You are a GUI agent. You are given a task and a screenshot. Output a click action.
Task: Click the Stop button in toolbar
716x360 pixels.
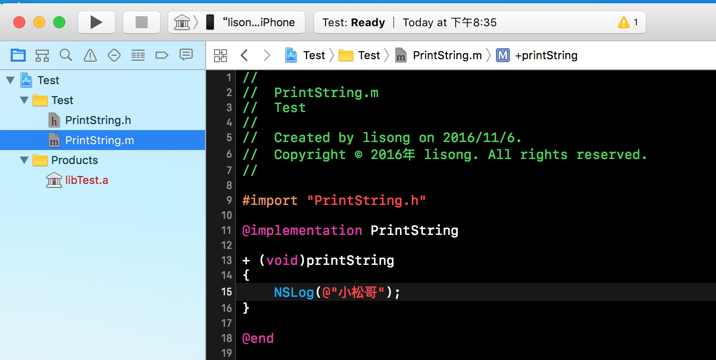[142, 22]
